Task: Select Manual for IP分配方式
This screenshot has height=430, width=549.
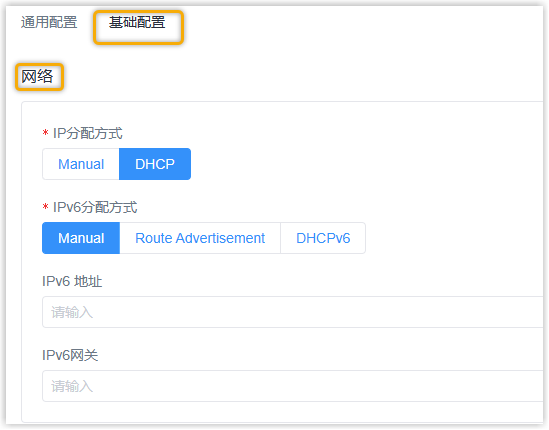Action: pos(81,164)
